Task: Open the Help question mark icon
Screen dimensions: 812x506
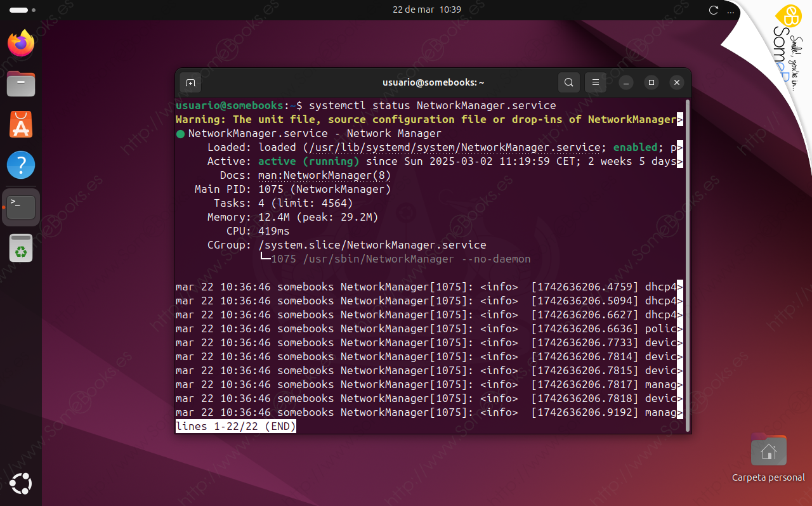Action: click(21, 165)
